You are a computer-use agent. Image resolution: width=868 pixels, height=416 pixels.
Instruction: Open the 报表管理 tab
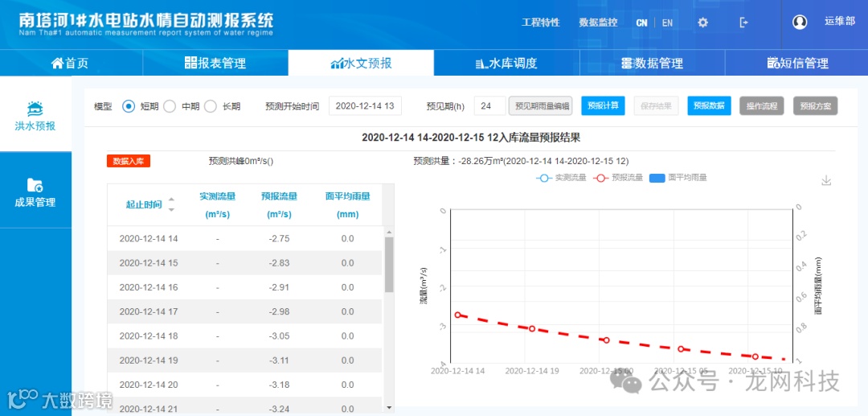(215, 63)
